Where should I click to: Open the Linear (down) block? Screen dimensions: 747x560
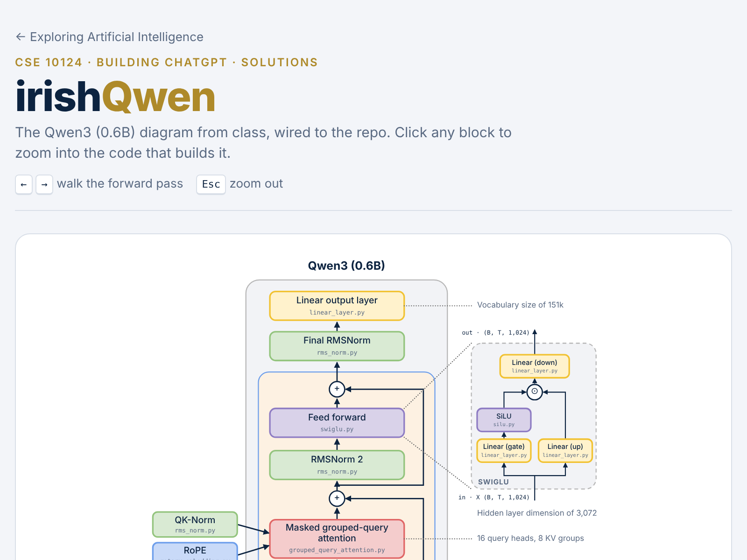[x=535, y=366]
